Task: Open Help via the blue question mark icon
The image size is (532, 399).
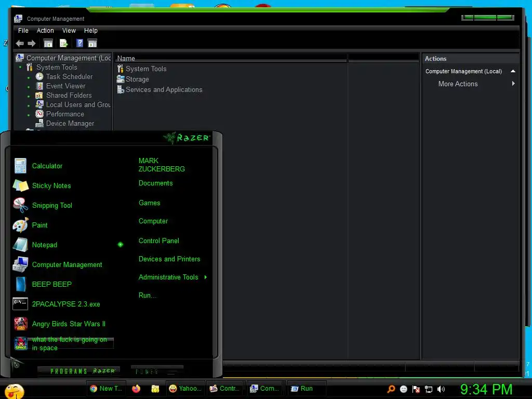Action: coord(79,43)
